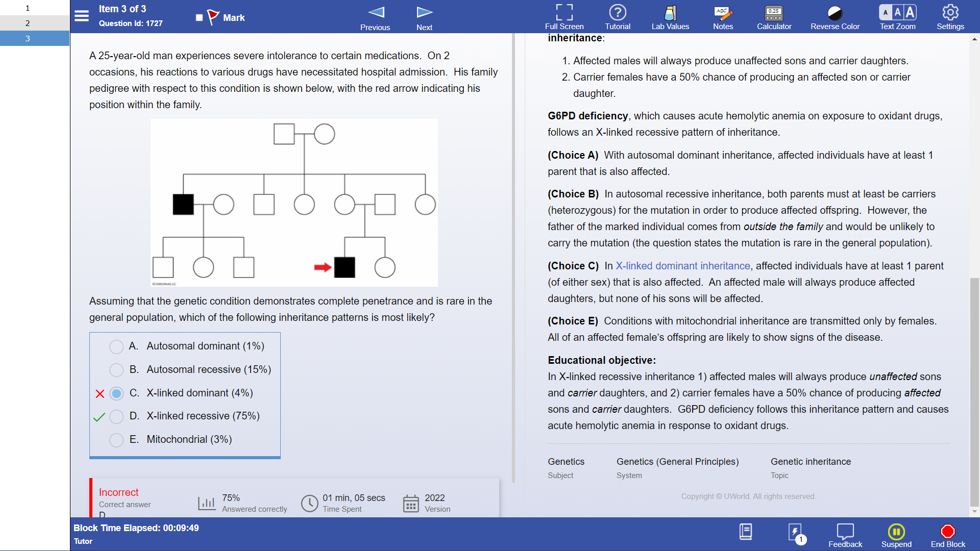
Task: Check the Mark question checkbox
Action: [x=200, y=18]
